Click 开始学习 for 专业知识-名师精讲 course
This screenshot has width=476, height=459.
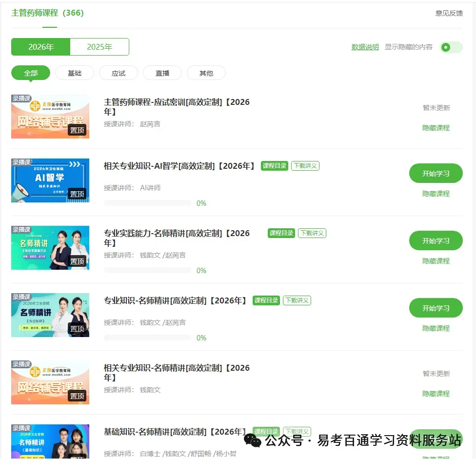436,308
